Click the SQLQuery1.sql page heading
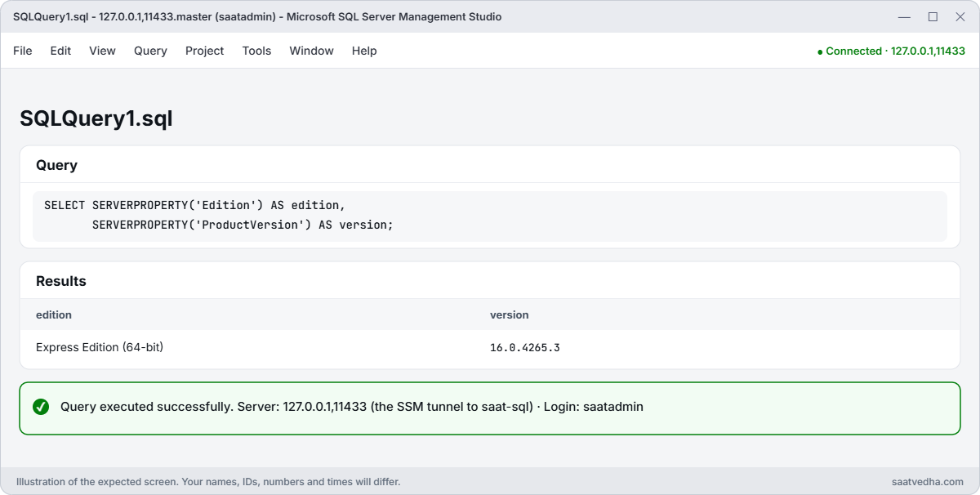 click(x=96, y=119)
